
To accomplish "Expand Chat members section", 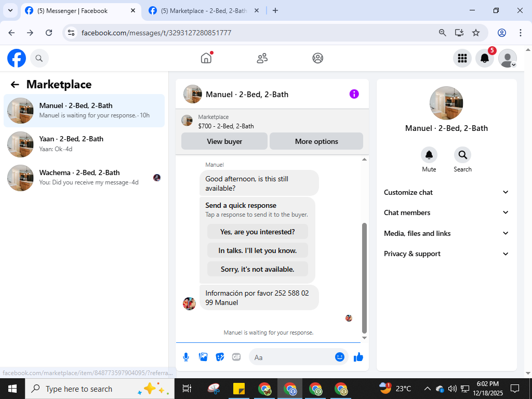I will (x=446, y=212).
